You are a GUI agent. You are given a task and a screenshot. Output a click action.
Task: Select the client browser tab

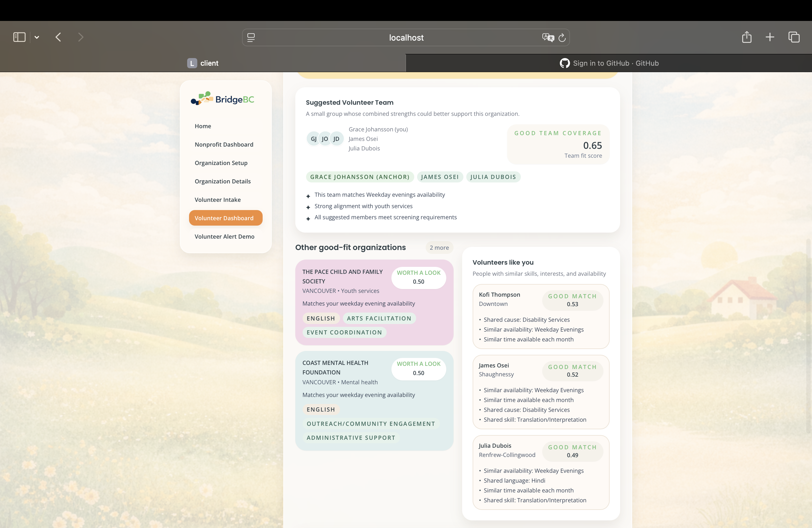pos(203,63)
